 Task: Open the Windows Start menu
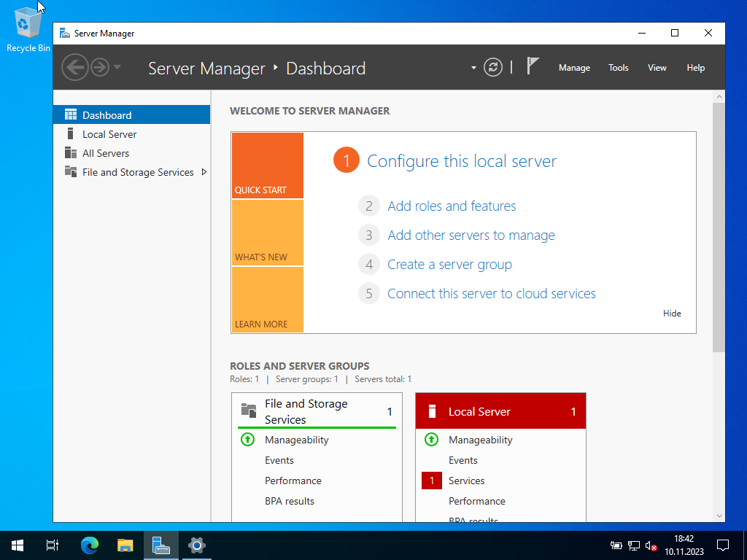(x=18, y=545)
